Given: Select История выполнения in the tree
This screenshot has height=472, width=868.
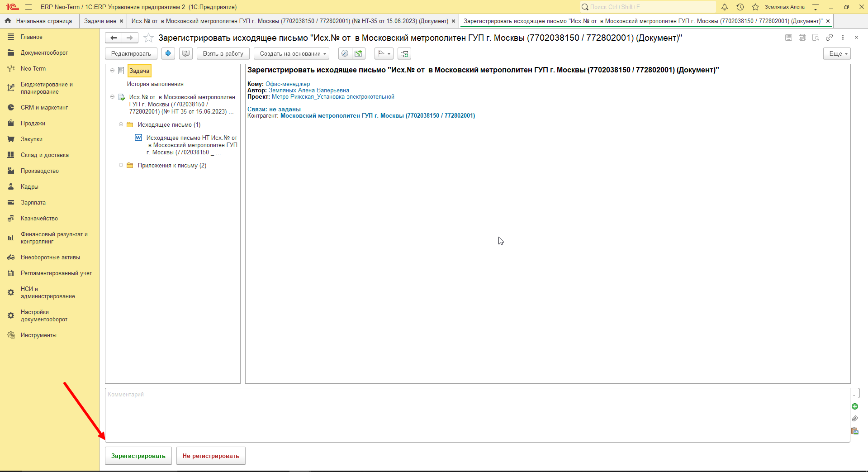Looking at the screenshot, I should 155,84.
